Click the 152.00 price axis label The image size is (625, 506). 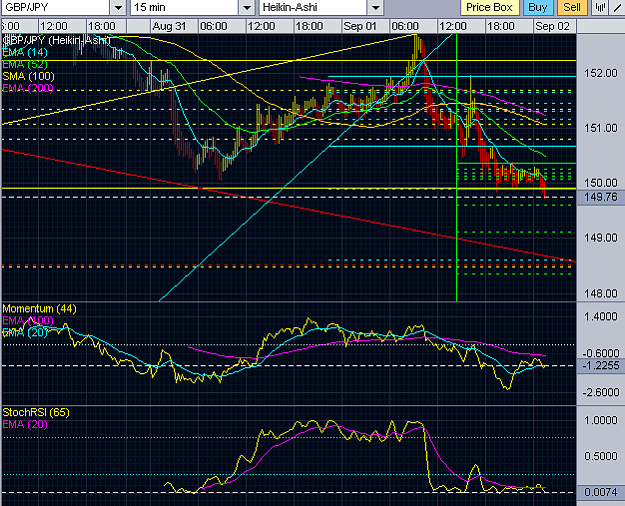pyautogui.click(x=600, y=73)
